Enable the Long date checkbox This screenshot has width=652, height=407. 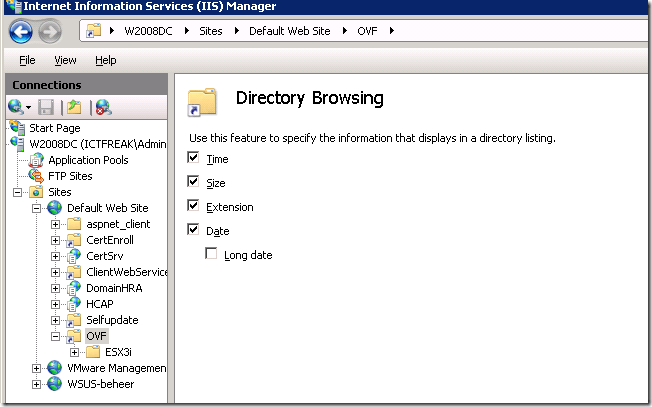tap(211, 255)
